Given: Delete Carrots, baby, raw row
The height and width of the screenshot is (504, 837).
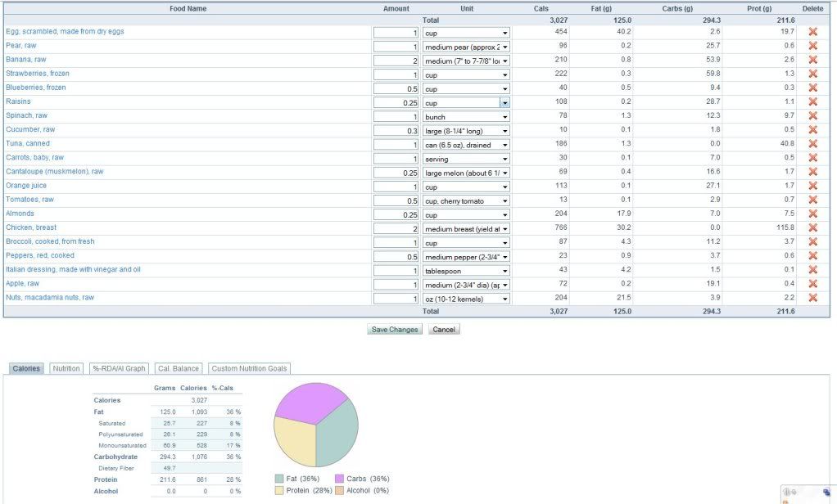Looking at the screenshot, I should coord(812,158).
